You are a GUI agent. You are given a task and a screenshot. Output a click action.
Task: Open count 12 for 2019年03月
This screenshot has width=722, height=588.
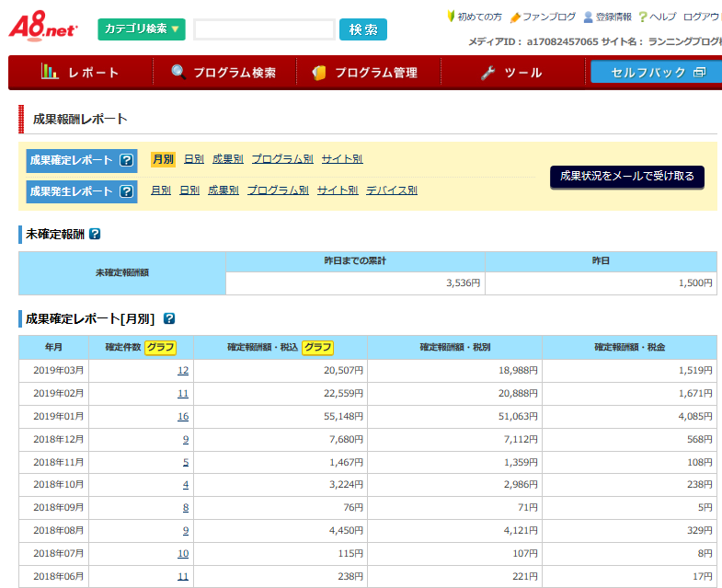(x=183, y=371)
